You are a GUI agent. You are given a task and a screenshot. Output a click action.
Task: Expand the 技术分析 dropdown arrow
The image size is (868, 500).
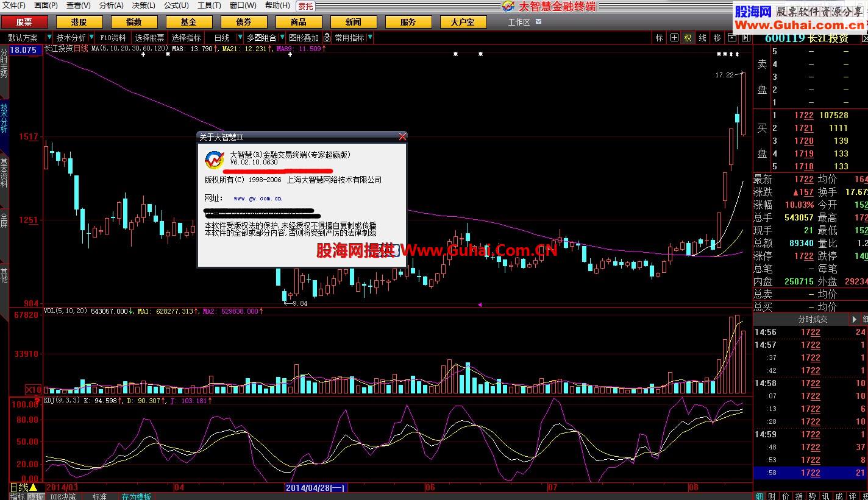click(x=92, y=38)
